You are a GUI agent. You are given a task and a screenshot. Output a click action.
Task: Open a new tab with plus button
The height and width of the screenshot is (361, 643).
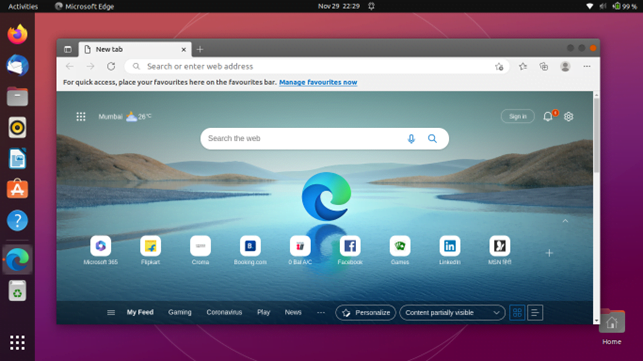click(x=200, y=50)
